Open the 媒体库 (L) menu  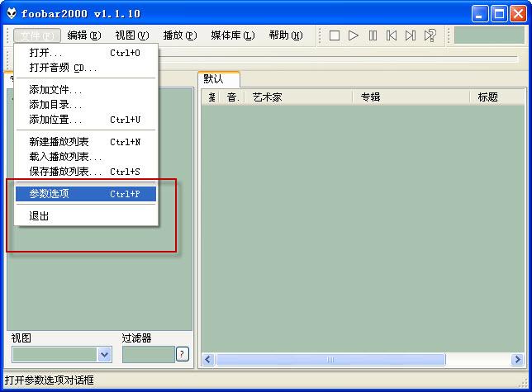[x=233, y=35]
